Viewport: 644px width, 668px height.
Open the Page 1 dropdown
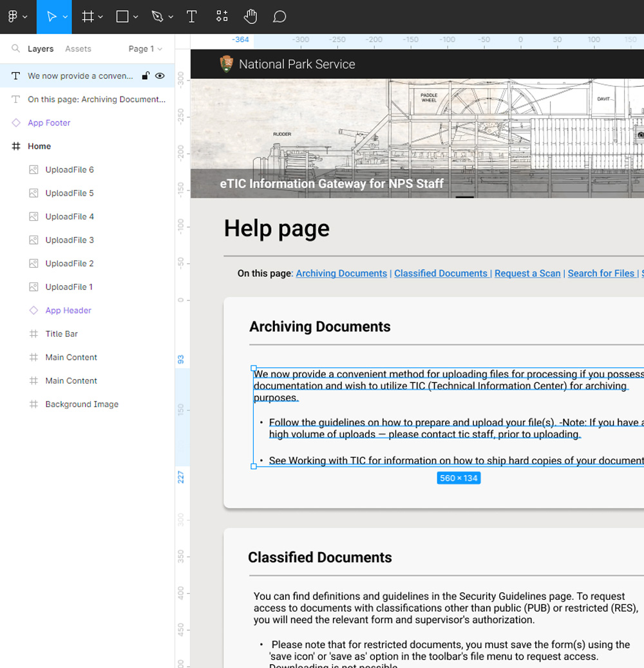click(146, 48)
